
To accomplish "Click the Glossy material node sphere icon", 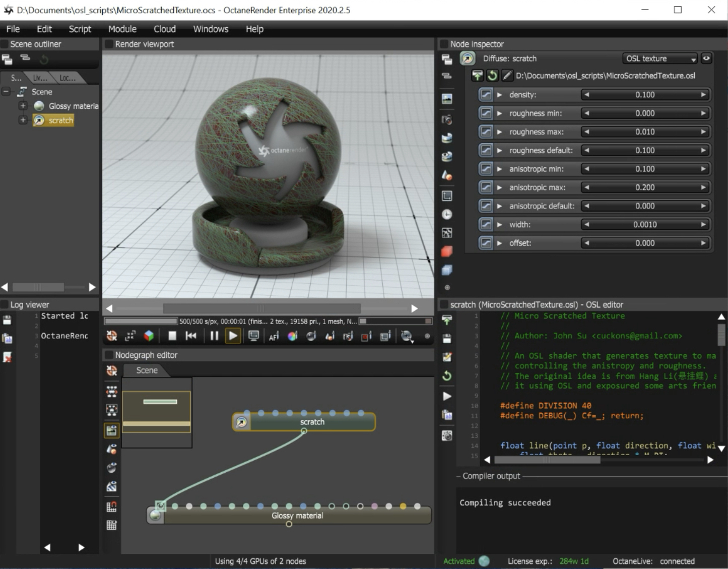I will pyautogui.click(x=155, y=515).
